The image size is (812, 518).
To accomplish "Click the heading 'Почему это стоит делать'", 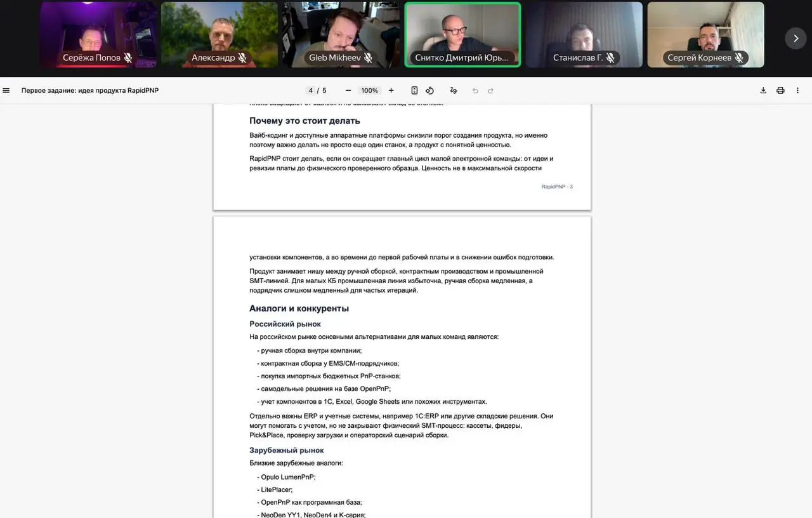I will pyautogui.click(x=304, y=121).
